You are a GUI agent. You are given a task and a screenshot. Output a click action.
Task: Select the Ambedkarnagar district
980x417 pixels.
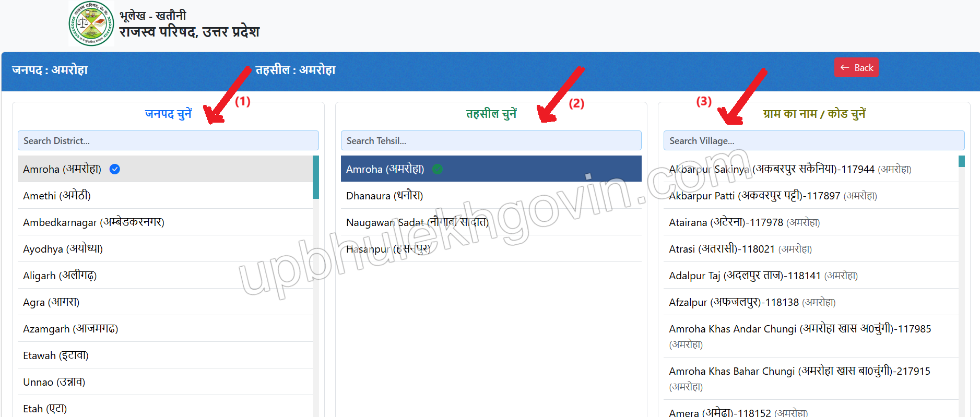tap(165, 222)
